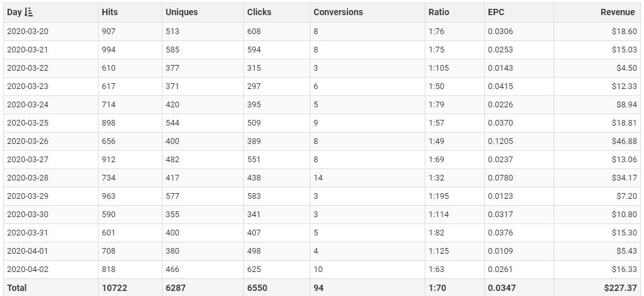Select the 0.1205 EPC value
Image resolution: width=644 pixels, height=296 pixels.
501,141
